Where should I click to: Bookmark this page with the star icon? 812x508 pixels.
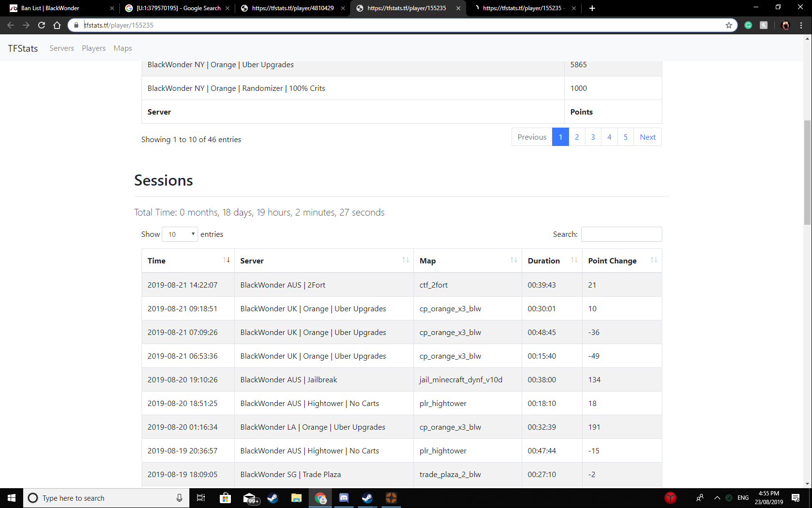pyautogui.click(x=729, y=25)
